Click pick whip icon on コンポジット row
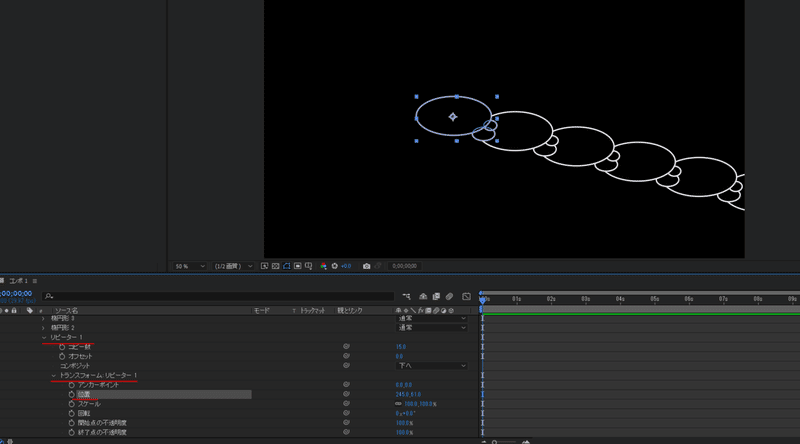The width and height of the screenshot is (800, 444). pos(346,366)
